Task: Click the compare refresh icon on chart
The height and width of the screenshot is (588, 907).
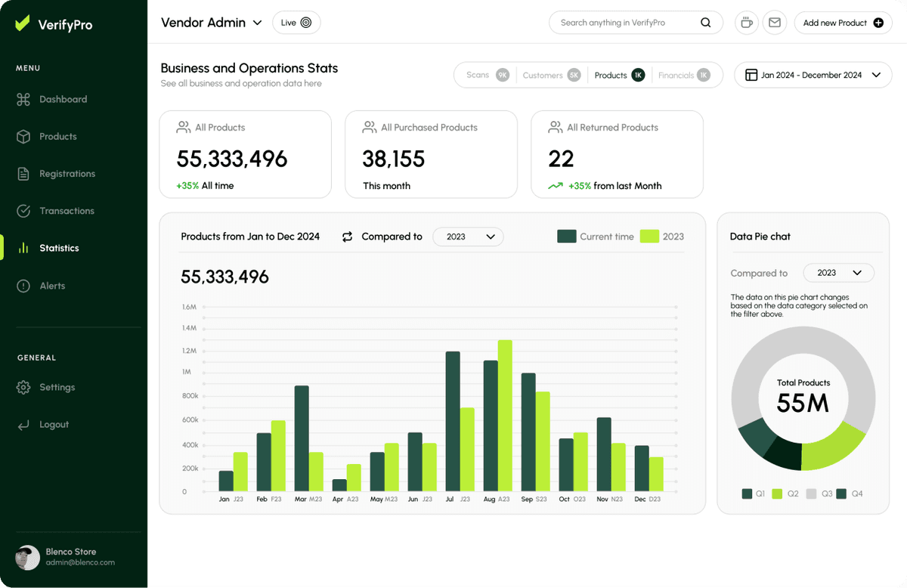Action: pos(347,237)
